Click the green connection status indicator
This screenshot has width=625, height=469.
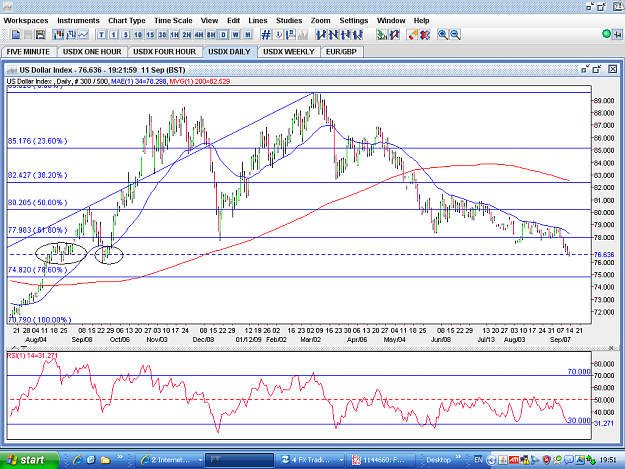[x=606, y=34]
